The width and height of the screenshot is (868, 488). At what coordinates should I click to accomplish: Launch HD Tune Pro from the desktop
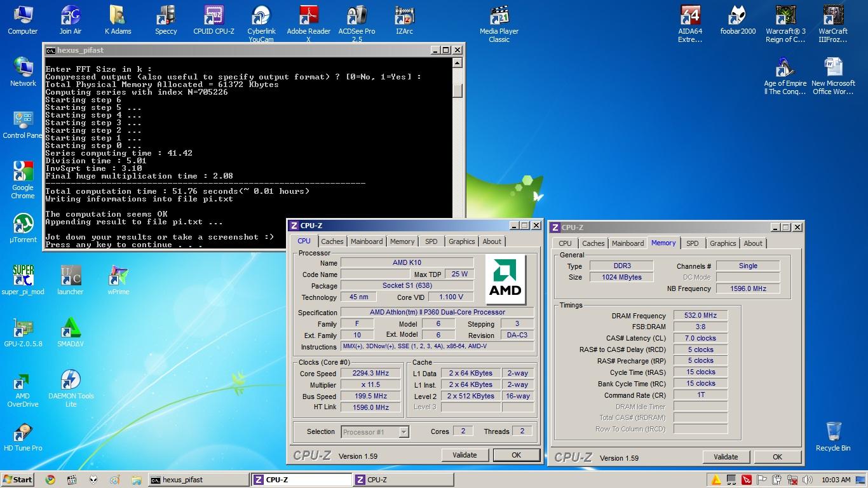tap(23, 437)
